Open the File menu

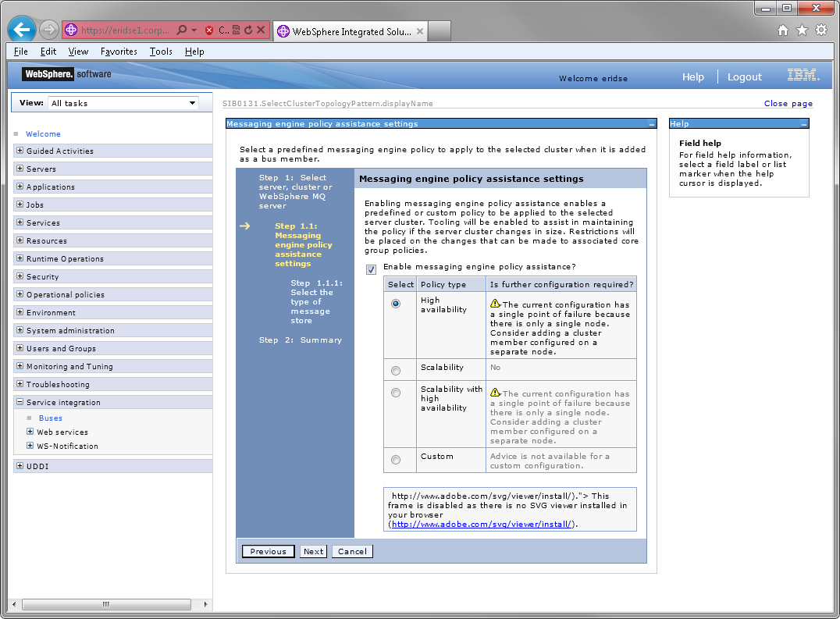pyautogui.click(x=21, y=52)
